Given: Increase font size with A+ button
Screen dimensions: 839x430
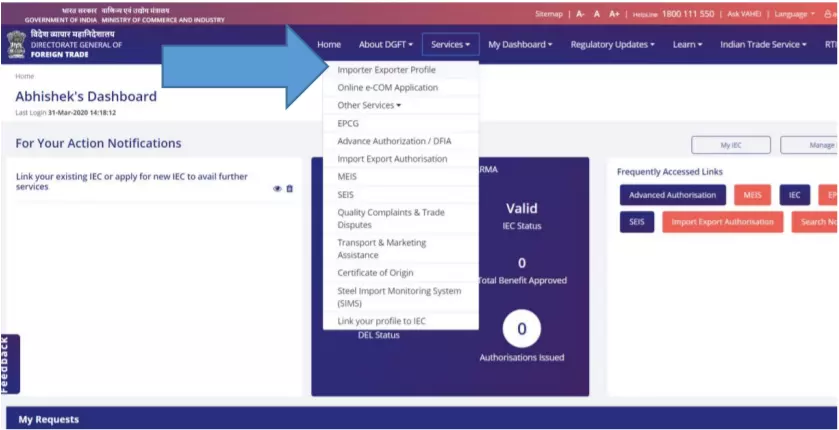Looking at the screenshot, I should point(614,14).
